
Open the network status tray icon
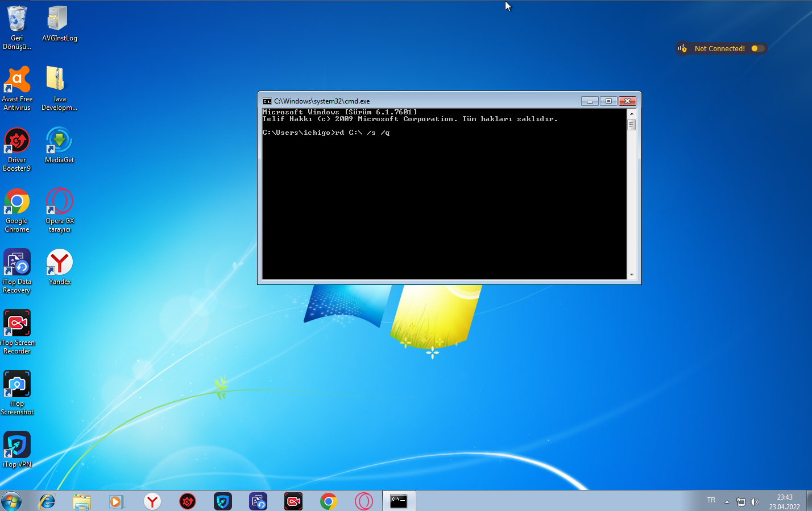click(740, 501)
